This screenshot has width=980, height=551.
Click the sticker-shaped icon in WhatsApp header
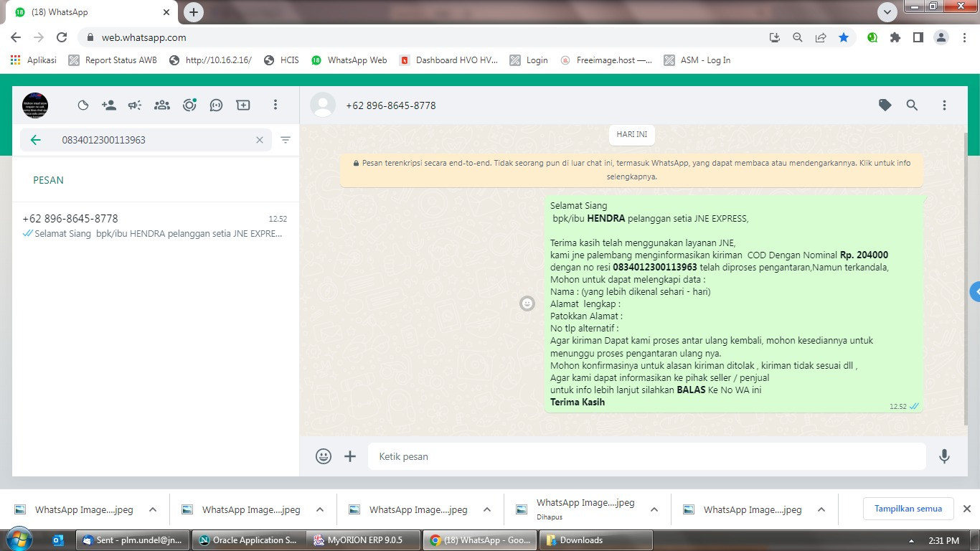click(x=83, y=105)
